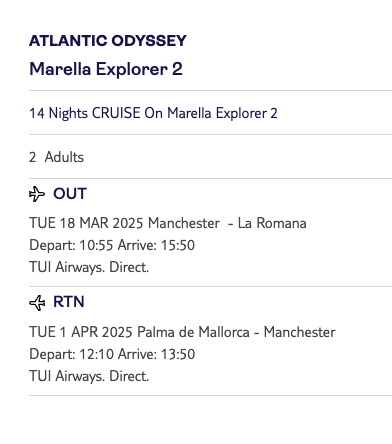Select return Depart: 12:10 time
The height and width of the screenshot is (444, 392).
point(71,354)
